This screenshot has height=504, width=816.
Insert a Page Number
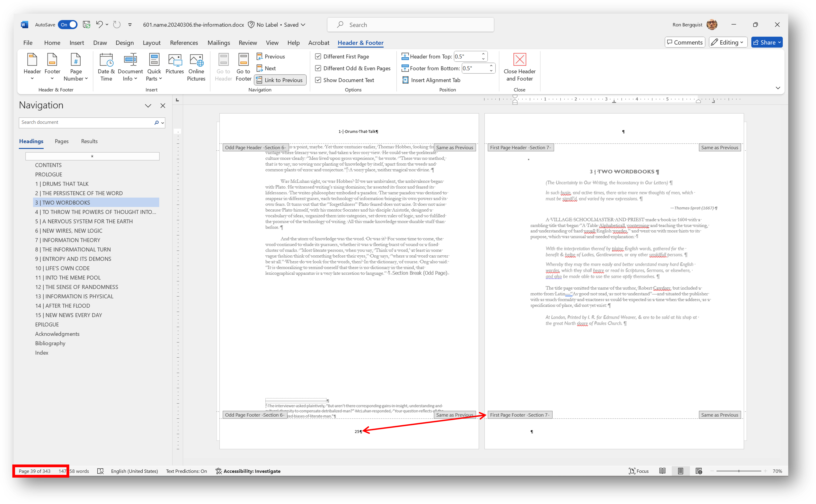[76, 67]
